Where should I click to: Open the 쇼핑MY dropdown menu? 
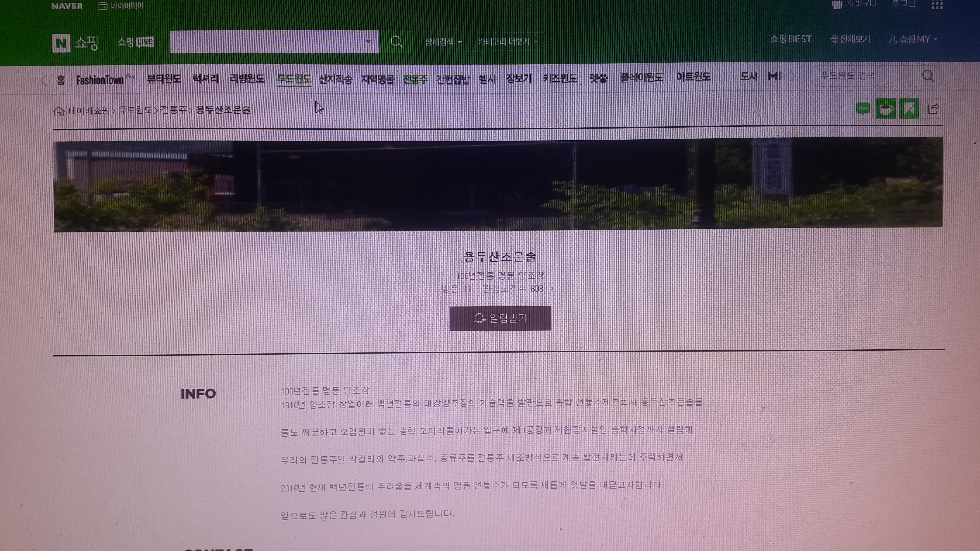(x=913, y=39)
